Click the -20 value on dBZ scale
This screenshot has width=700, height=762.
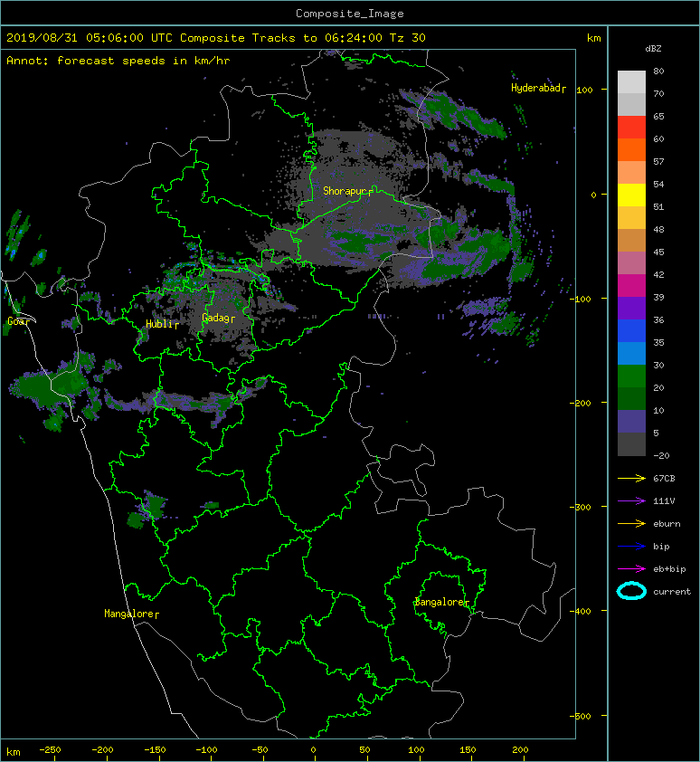pos(661,455)
